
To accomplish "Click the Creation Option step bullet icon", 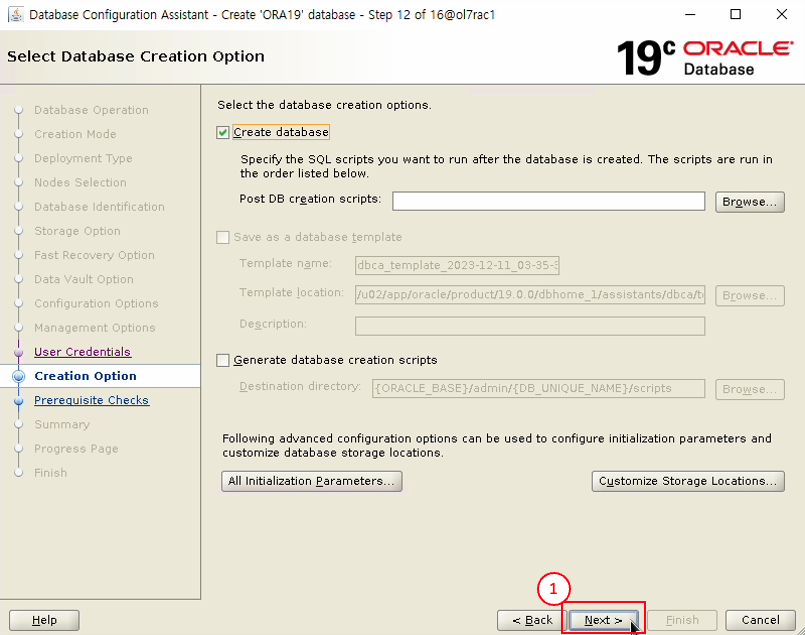I will pos(18,376).
